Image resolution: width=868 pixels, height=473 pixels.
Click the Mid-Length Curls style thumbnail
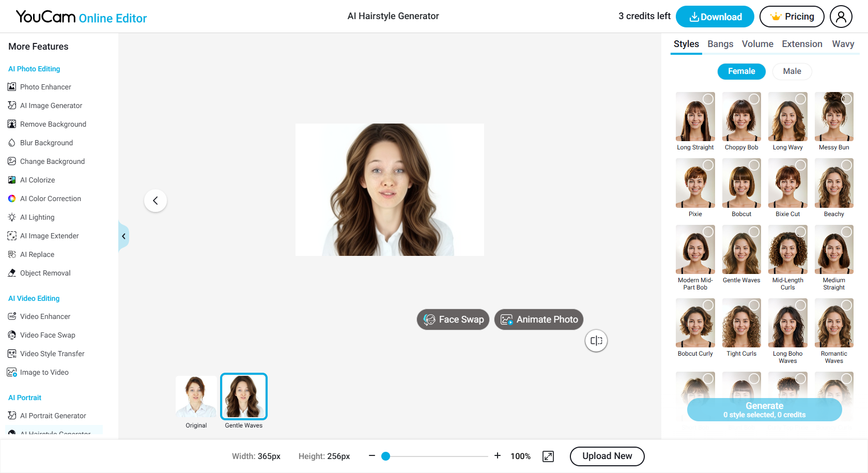[787, 250]
